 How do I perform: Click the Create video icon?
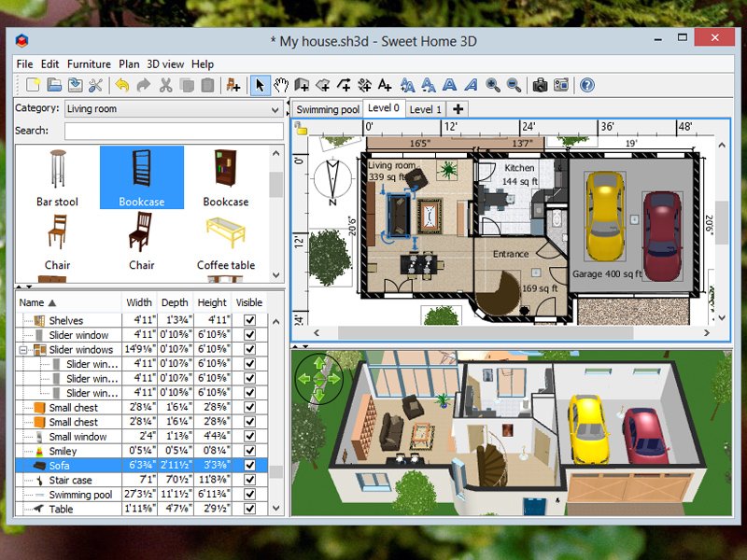coord(561,85)
